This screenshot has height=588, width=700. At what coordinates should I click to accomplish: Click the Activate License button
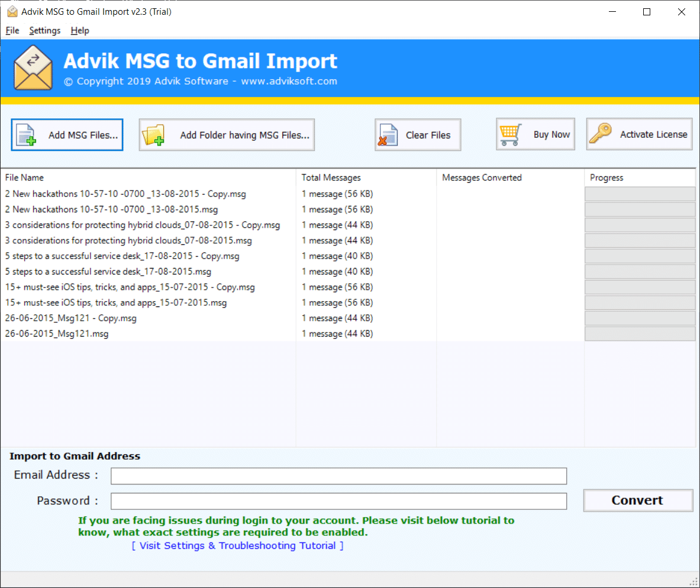(x=639, y=134)
